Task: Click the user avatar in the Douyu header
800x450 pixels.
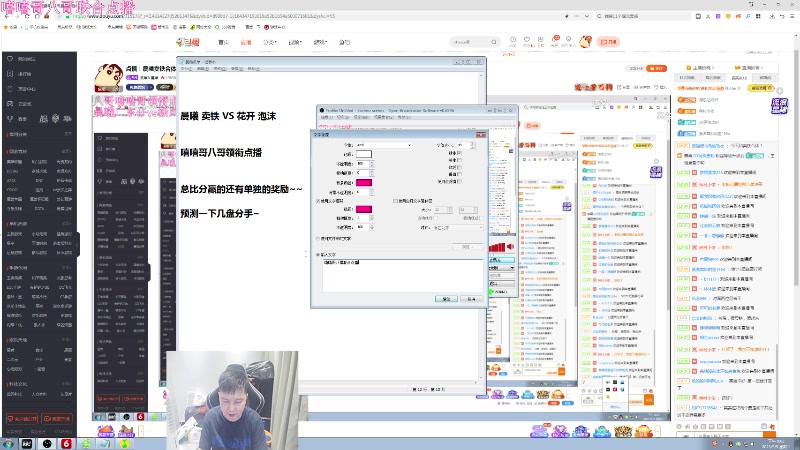Action: pyautogui.click(x=585, y=41)
